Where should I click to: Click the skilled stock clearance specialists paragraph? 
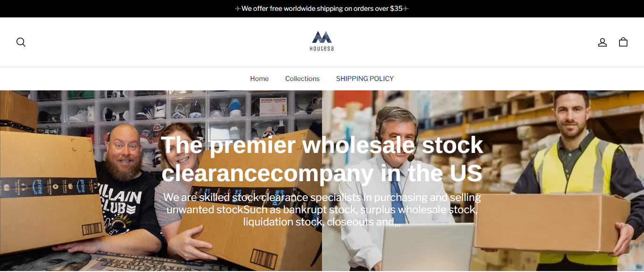click(322, 209)
